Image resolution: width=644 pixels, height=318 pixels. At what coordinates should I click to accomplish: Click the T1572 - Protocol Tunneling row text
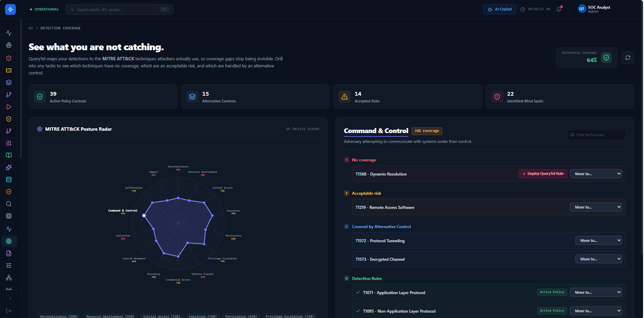pyautogui.click(x=380, y=241)
